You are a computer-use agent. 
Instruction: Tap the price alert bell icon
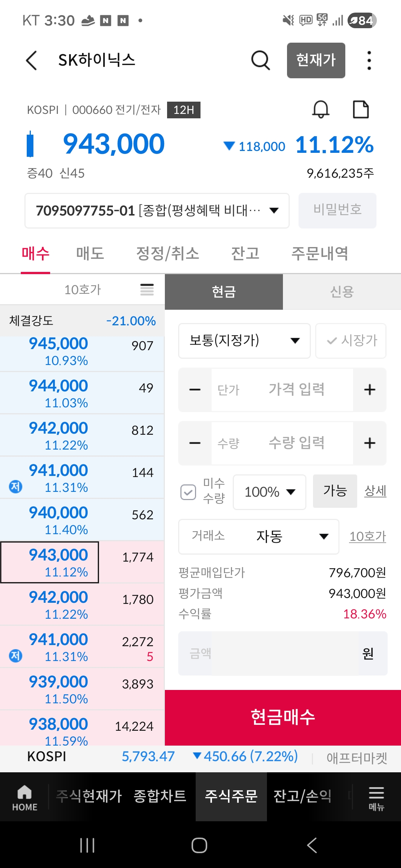[x=320, y=109]
